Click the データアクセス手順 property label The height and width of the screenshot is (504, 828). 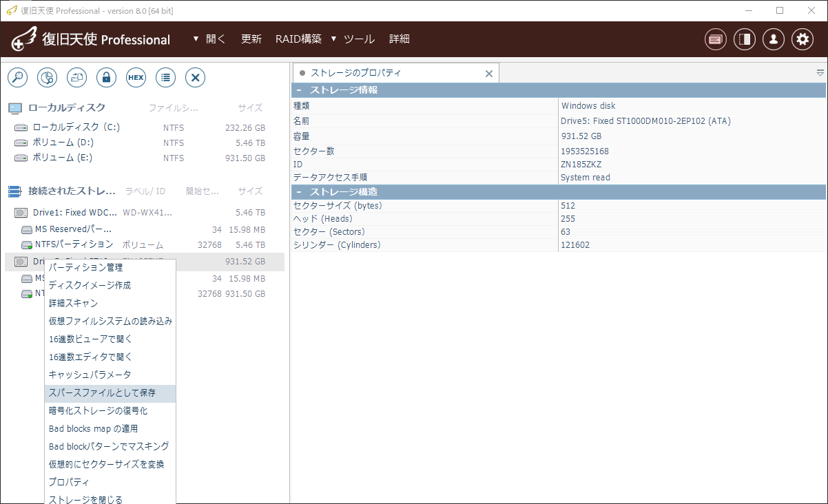click(x=331, y=178)
